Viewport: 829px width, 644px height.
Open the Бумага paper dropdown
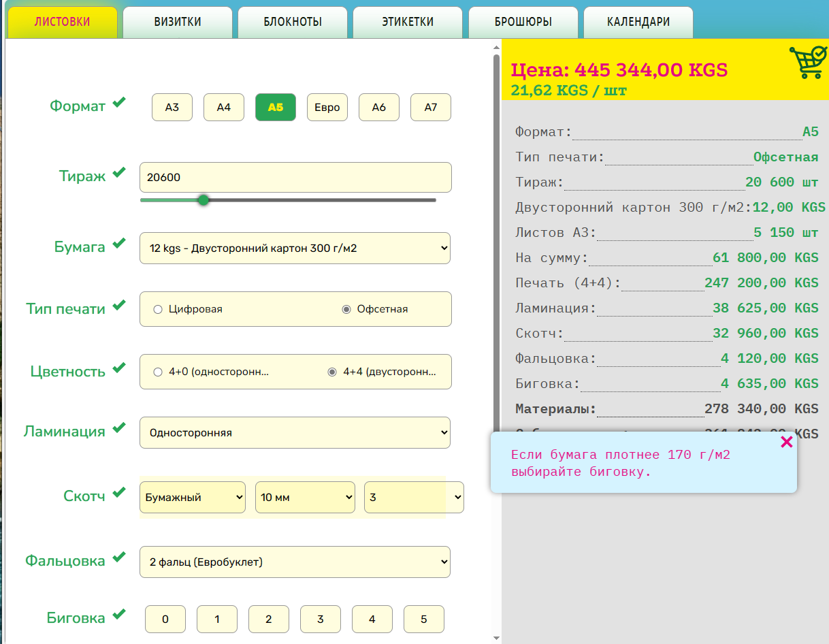tap(295, 248)
